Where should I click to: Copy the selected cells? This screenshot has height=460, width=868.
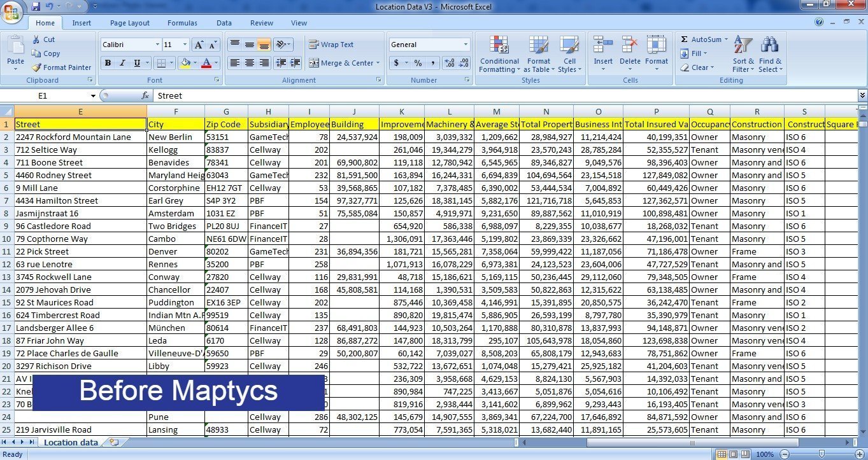(x=46, y=53)
